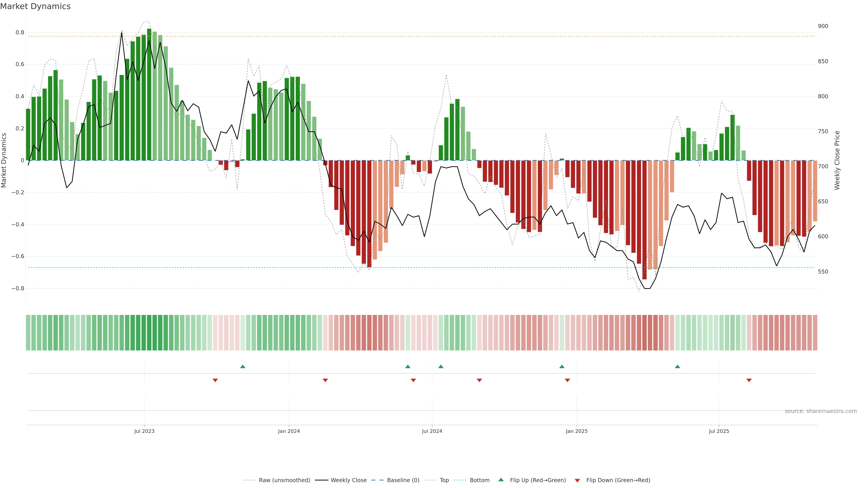The image size is (868, 488).
Task: Click the Flip Down marker just before Jan 2025
Action: click(x=567, y=380)
